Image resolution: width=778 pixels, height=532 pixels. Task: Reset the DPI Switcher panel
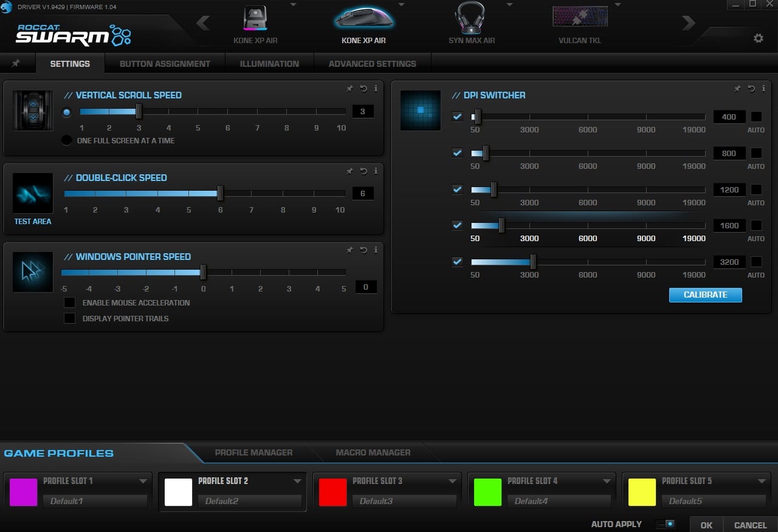pyautogui.click(x=751, y=89)
